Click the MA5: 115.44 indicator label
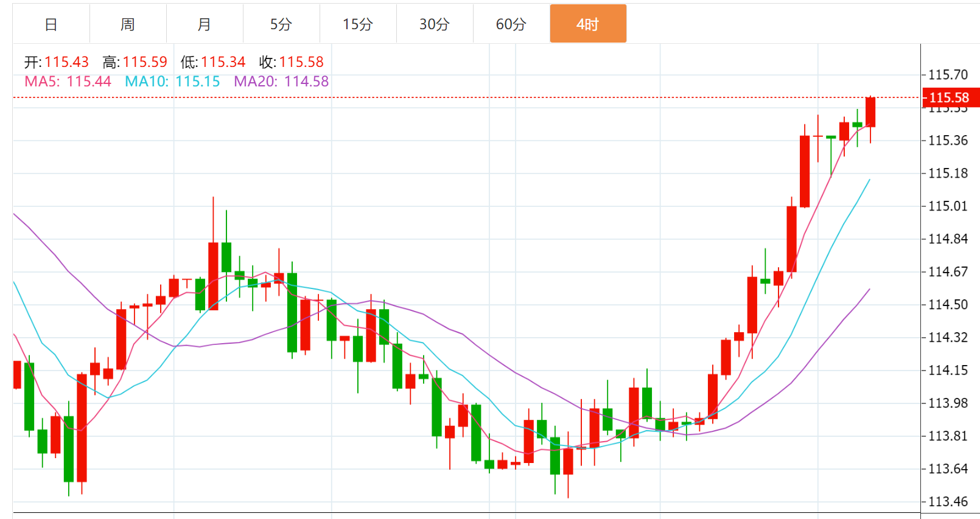 click(x=68, y=82)
